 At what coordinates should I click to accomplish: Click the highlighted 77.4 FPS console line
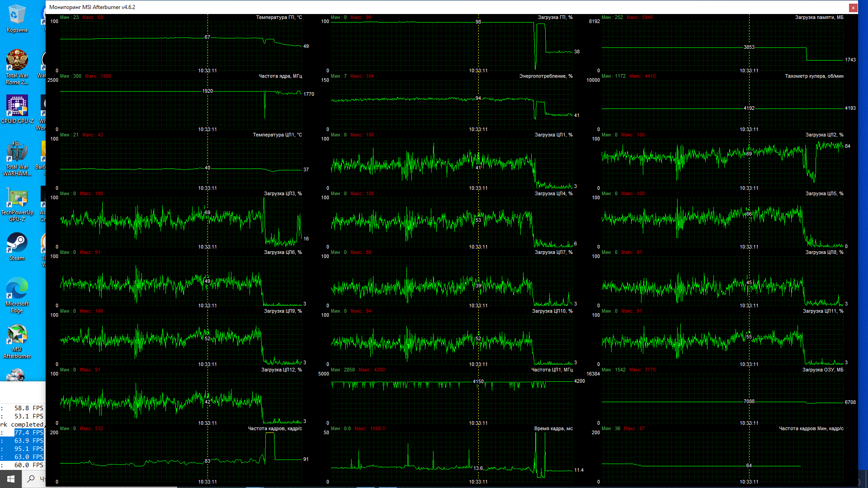pyautogui.click(x=28, y=432)
